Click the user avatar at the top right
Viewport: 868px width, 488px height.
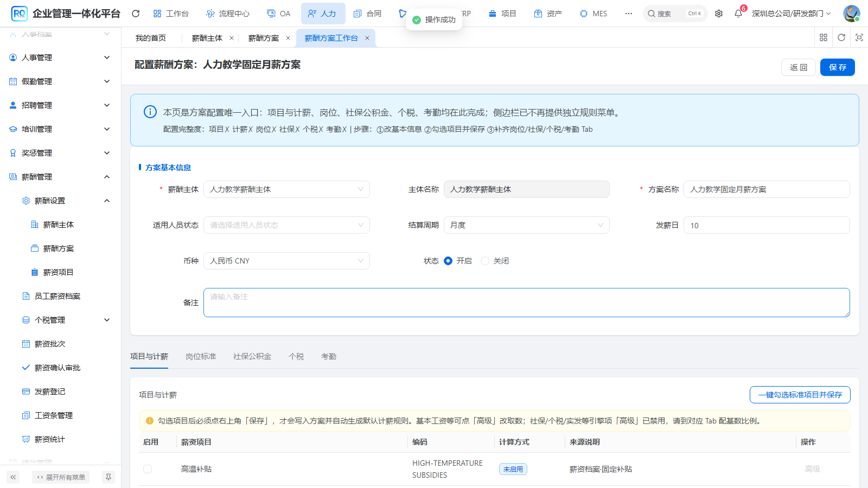coord(851,14)
